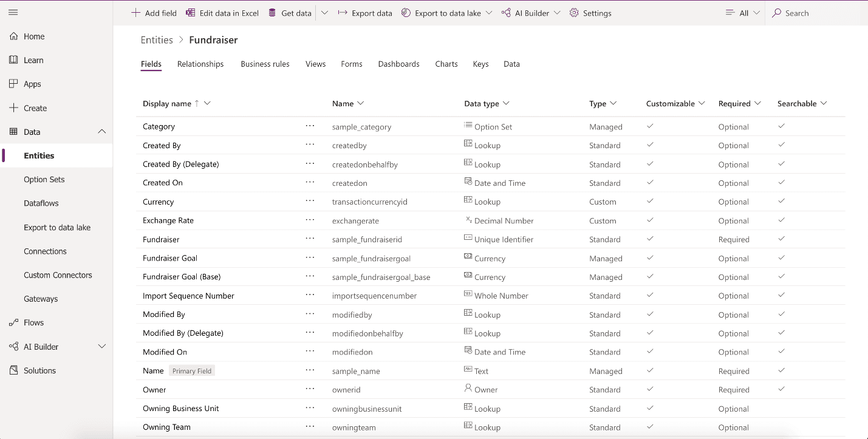Open the All view filter dropdown
868x439 pixels.
(x=743, y=13)
